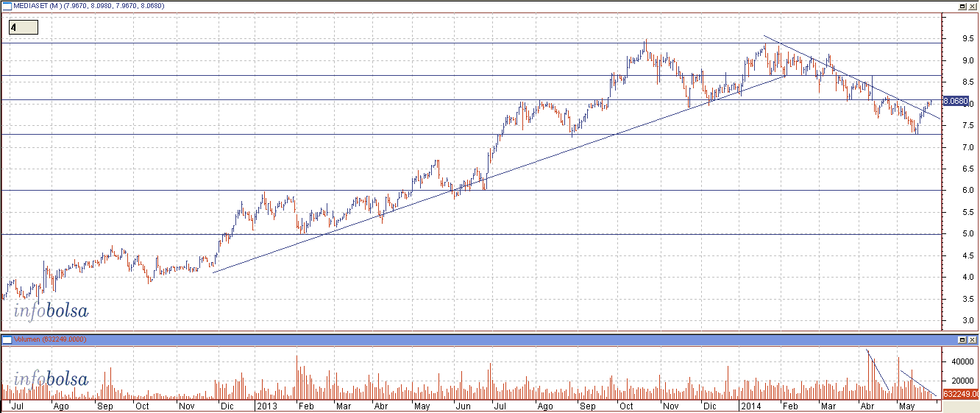Click the infobolsa watermark in volume panel
This screenshot has width=980, height=413.
tap(50, 380)
